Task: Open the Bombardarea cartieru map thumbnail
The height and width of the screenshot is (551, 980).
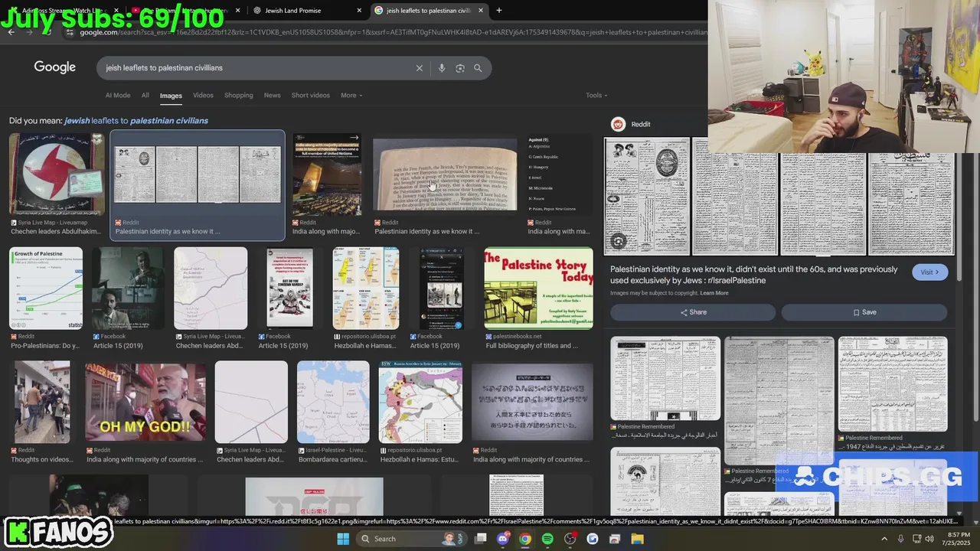Action: pyautogui.click(x=333, y=403)
